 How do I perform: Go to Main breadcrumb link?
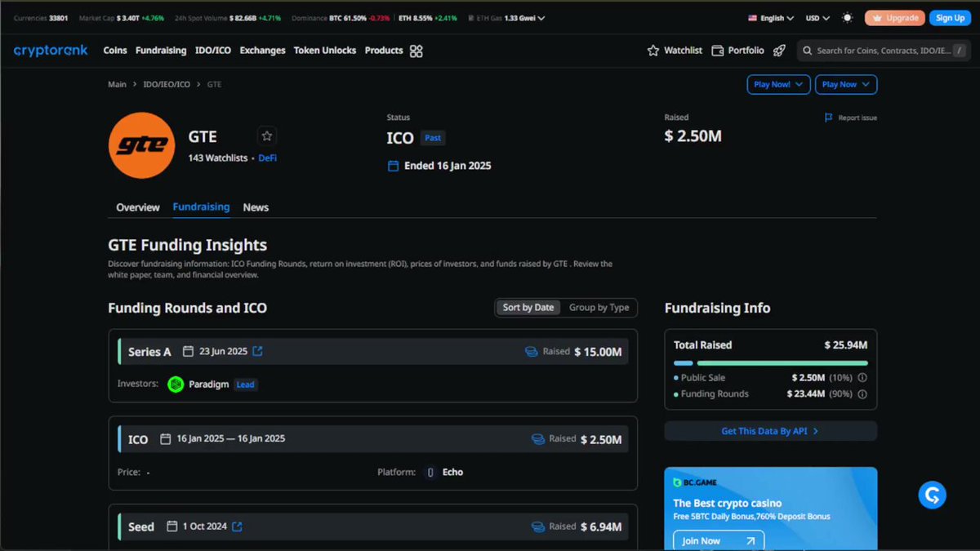(x=117, y=84)
